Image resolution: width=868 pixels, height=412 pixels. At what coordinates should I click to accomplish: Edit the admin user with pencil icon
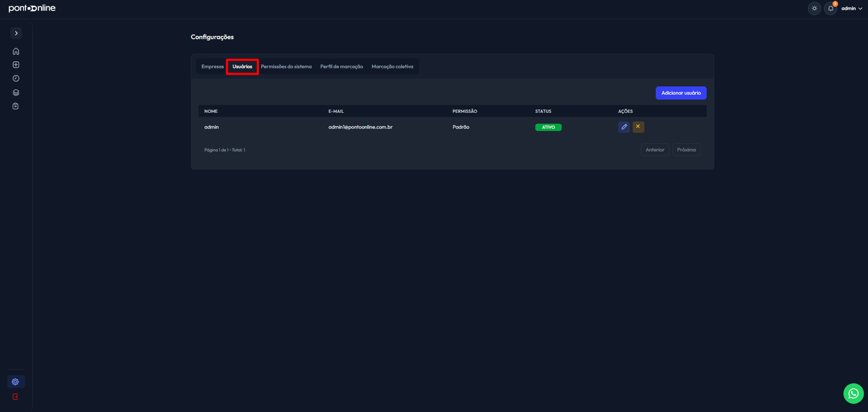(x=624, y=126)
